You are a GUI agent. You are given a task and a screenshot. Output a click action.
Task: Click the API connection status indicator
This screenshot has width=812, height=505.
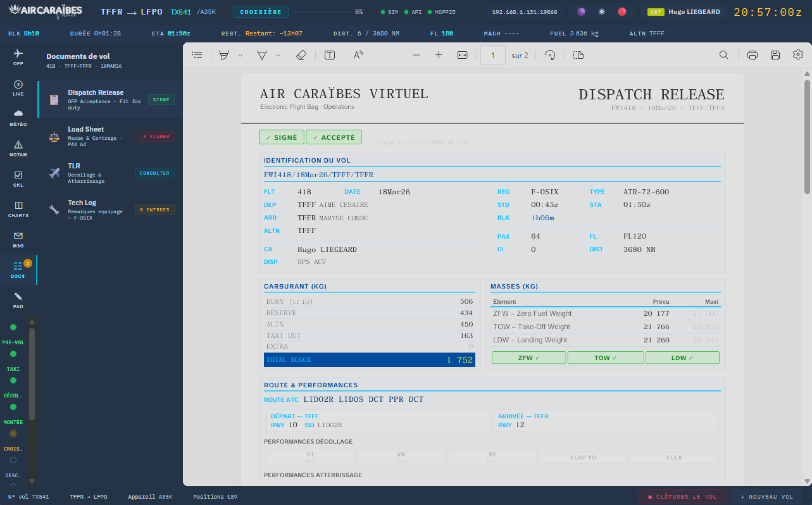click(x=414, y=12)
